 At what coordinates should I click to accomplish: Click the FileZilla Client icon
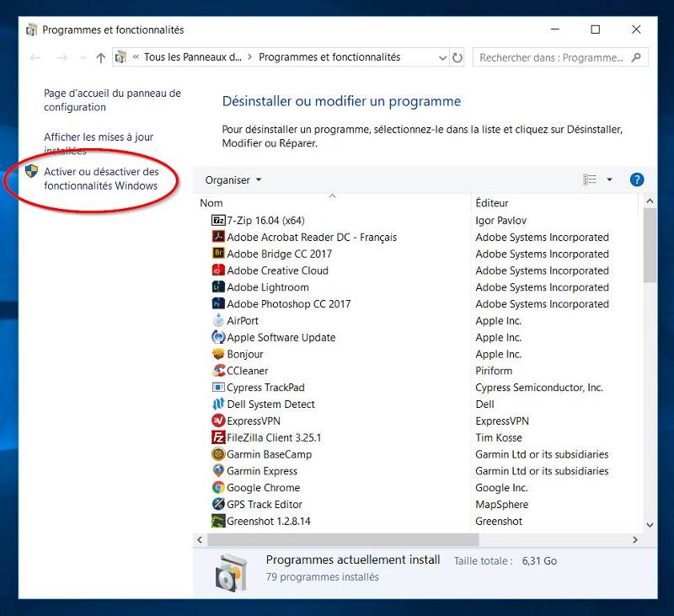[x=218, y=437]
